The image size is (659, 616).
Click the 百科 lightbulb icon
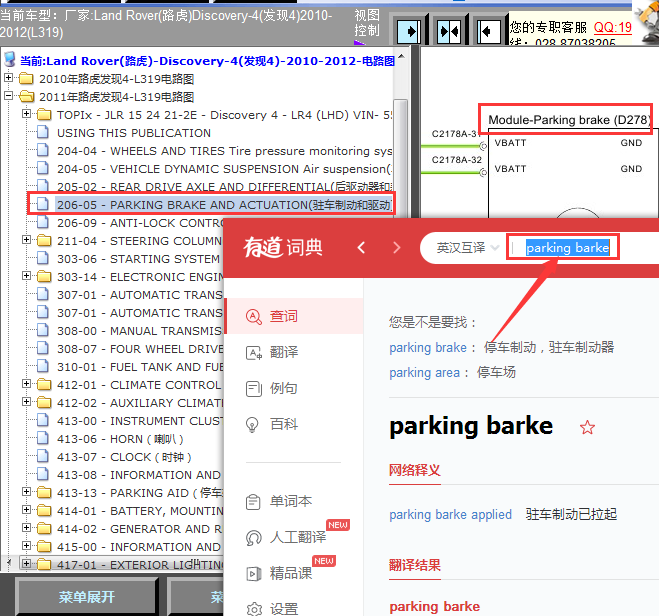252,424
